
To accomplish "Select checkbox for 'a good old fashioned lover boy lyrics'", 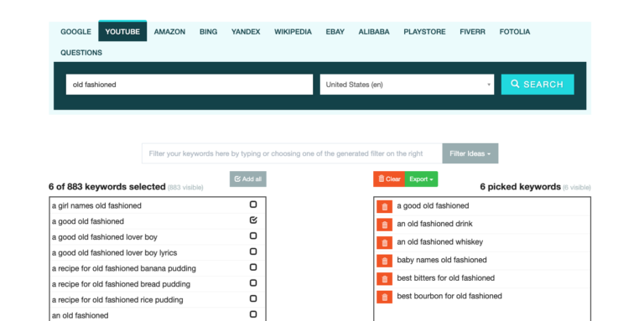I will coord(253,251).
